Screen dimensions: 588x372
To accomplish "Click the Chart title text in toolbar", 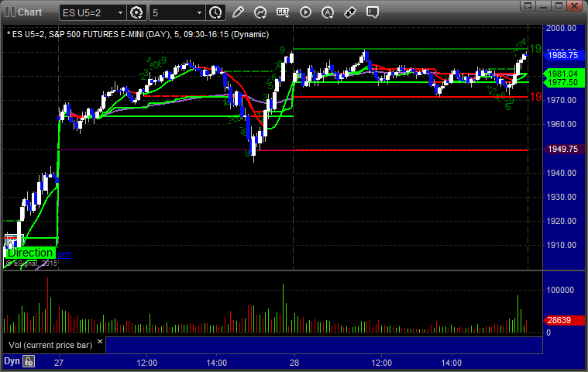I will [30, 12].
